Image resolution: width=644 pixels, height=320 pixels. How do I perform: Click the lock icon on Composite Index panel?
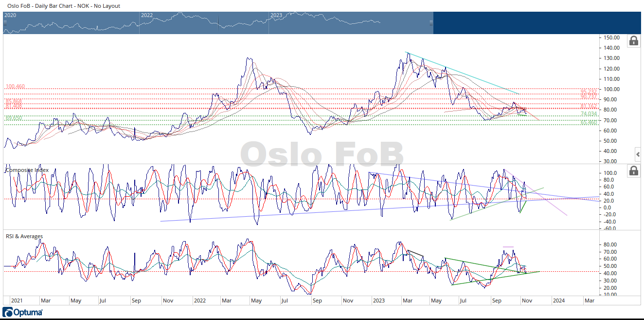[634, 170]
